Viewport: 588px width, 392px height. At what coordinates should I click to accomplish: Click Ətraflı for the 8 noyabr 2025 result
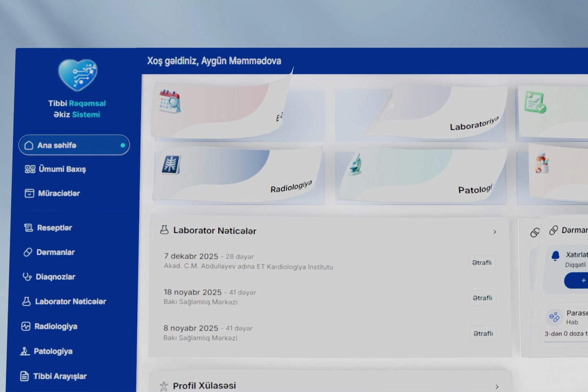click(483, 334)
